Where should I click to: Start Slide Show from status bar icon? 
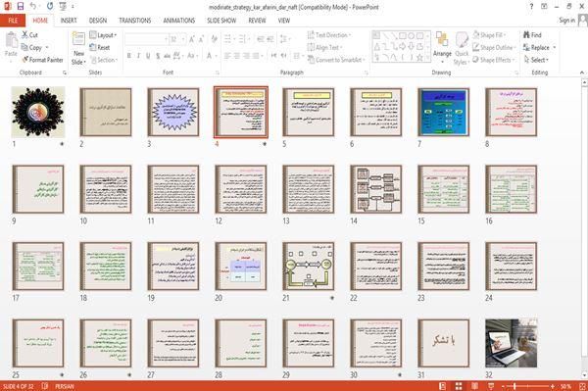click(491, 386)
